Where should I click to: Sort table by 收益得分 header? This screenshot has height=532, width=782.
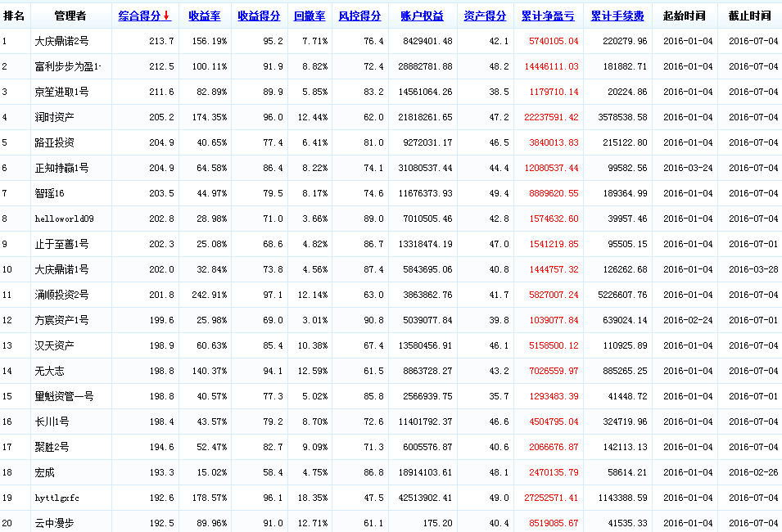point(259,16)
